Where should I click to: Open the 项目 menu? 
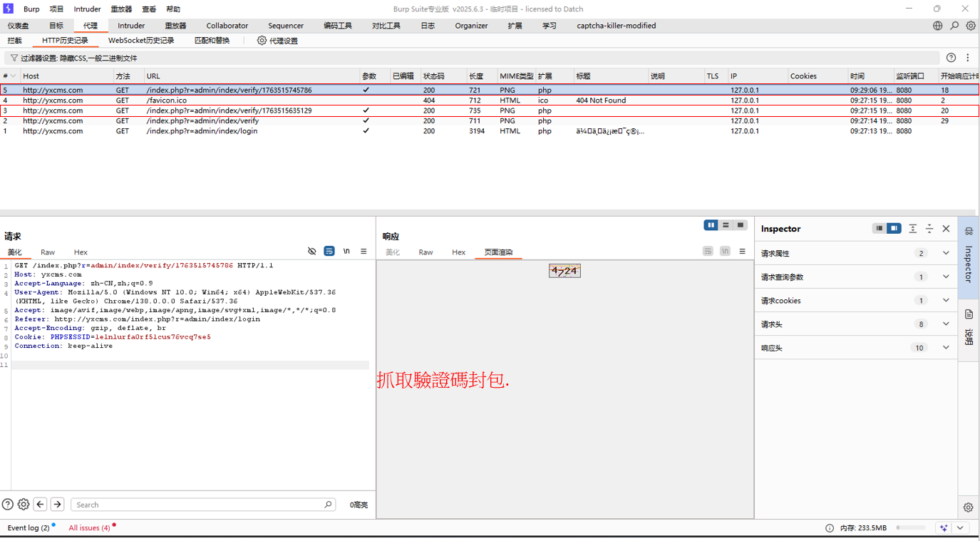coord(56,9)
